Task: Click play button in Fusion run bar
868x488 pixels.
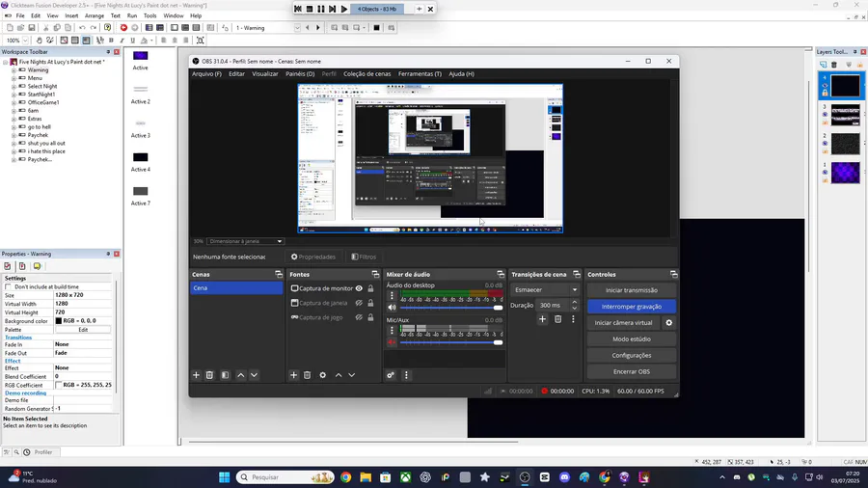Action: (343, 9)
